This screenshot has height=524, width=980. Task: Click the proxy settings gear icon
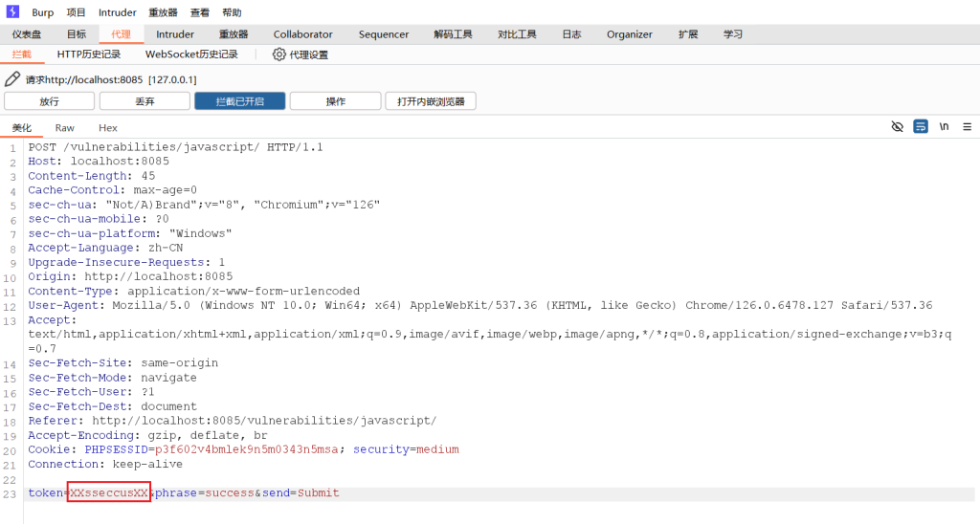[x=279, y=55]
